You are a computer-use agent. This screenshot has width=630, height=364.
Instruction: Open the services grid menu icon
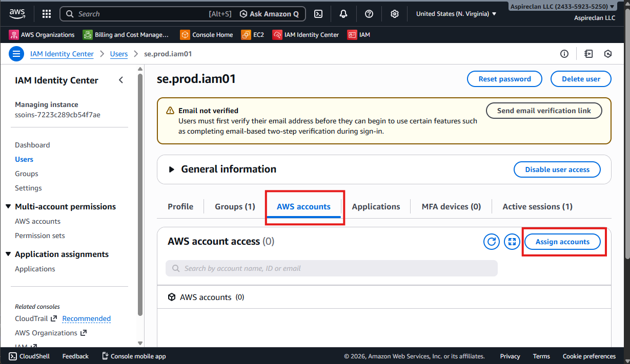coord(47,14)
